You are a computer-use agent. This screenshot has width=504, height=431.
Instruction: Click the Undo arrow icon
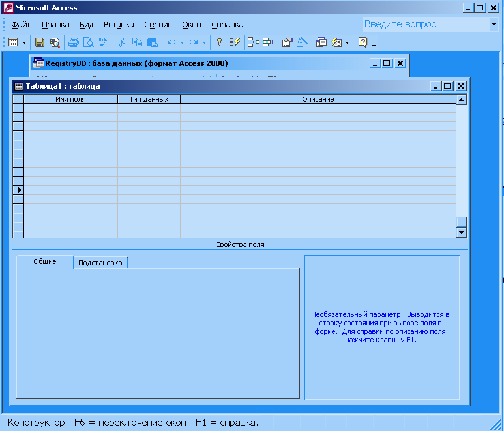171,42
